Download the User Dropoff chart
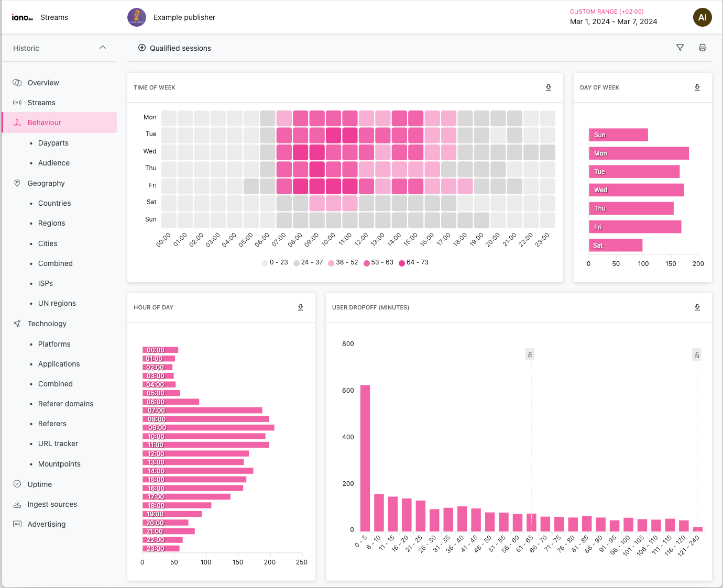723x588 pixels. coord(697,307)
